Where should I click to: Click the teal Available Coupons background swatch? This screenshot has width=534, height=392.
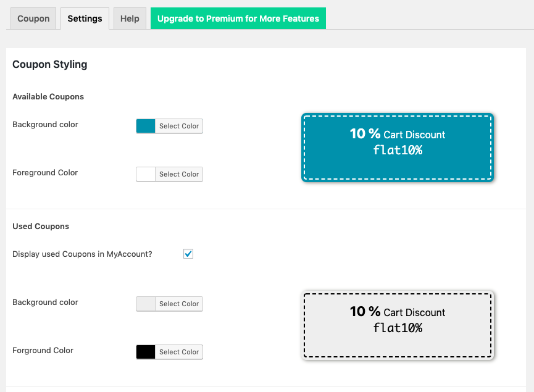[x=146, y=126]
